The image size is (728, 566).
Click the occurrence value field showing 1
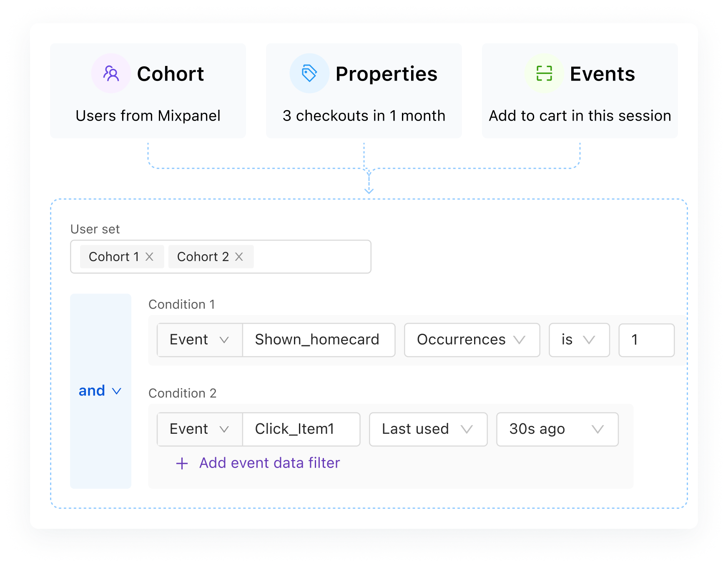tap(646, 340)
